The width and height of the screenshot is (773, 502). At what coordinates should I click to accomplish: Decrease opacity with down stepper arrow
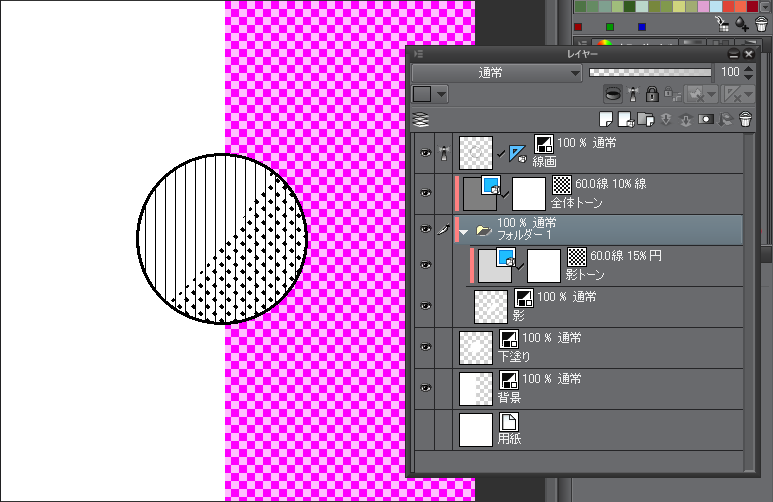(749, 77)
